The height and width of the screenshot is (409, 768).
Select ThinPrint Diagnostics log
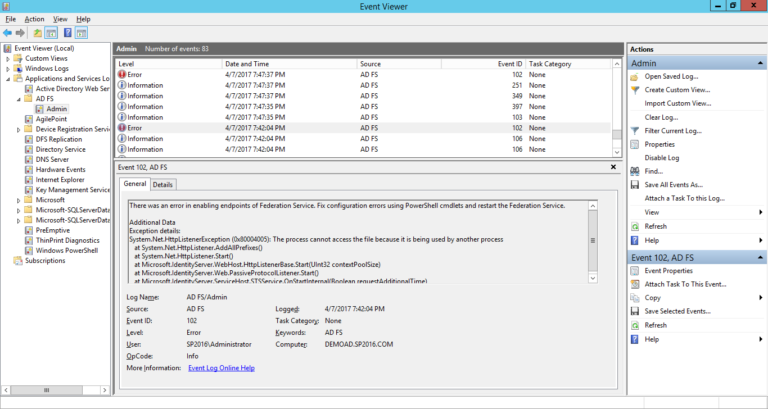67,241
